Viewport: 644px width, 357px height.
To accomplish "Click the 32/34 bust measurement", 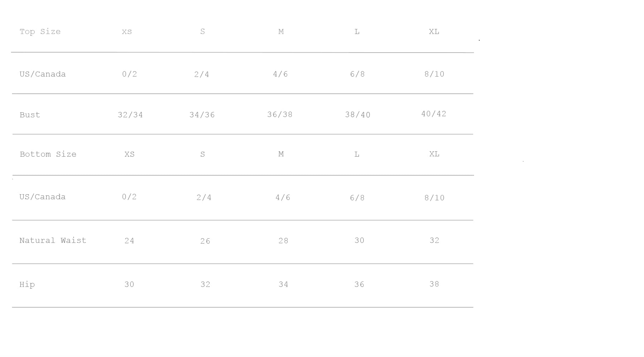I will [130, 115].
